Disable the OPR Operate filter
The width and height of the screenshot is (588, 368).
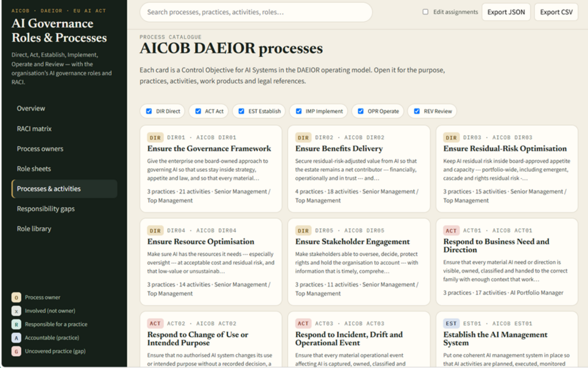361,111
